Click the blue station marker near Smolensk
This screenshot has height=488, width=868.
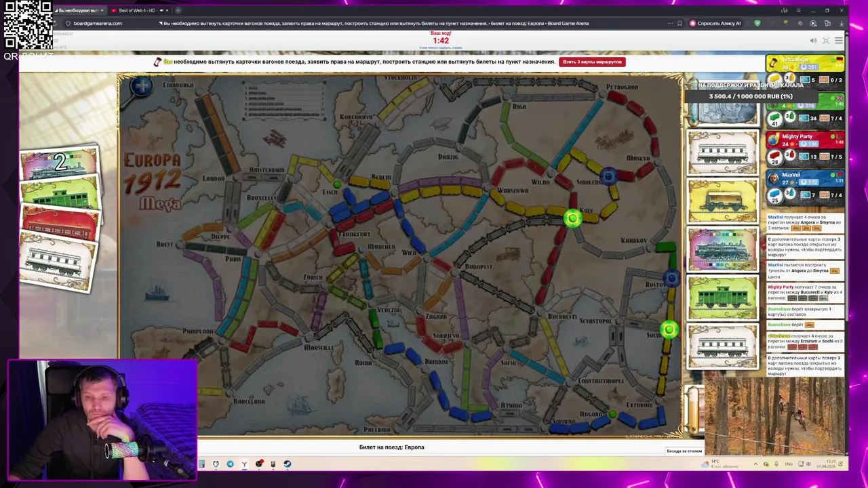tap(608, 176)
